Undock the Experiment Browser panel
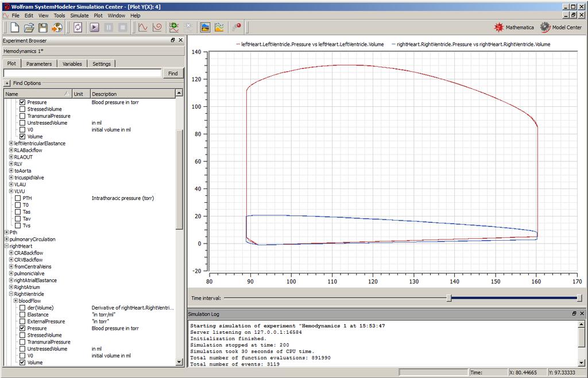This screenshot has height=378, width=588. 173,40
